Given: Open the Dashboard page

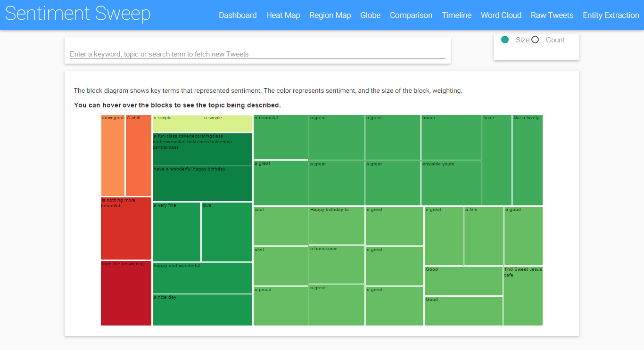Looking at the screenshot, I should click(238, 15).
